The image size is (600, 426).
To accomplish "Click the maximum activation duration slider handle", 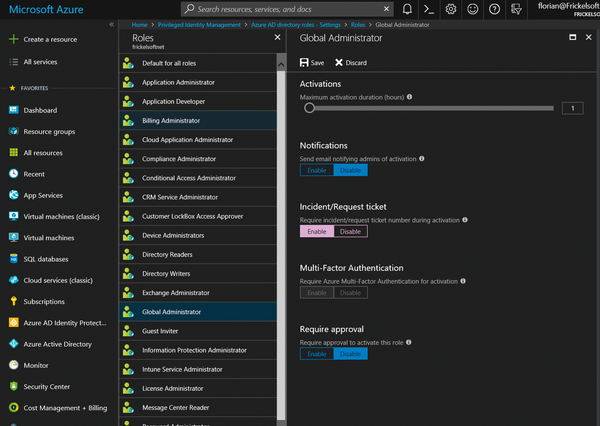I will point(309,108).
